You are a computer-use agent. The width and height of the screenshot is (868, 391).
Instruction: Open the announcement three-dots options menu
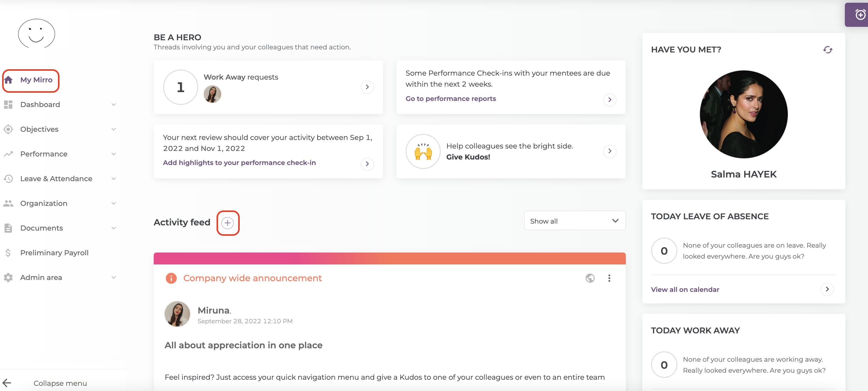[609, 278]
